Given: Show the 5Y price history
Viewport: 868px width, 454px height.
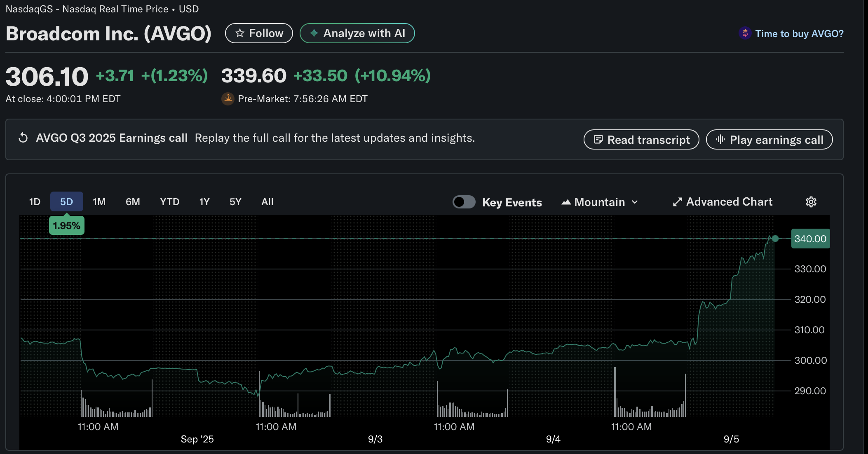Looking at the screenshot, I should tap(235, 202).
